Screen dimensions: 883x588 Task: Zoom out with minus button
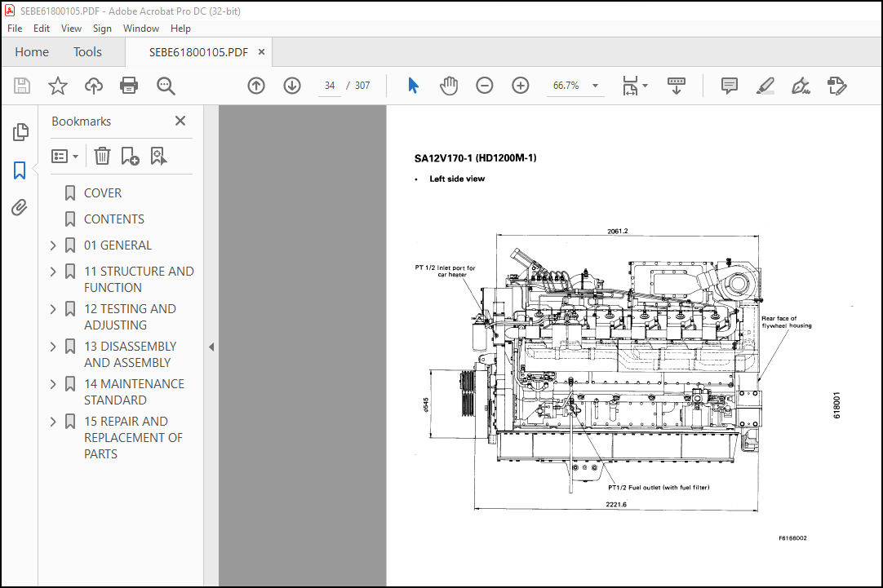coord(484,86)
